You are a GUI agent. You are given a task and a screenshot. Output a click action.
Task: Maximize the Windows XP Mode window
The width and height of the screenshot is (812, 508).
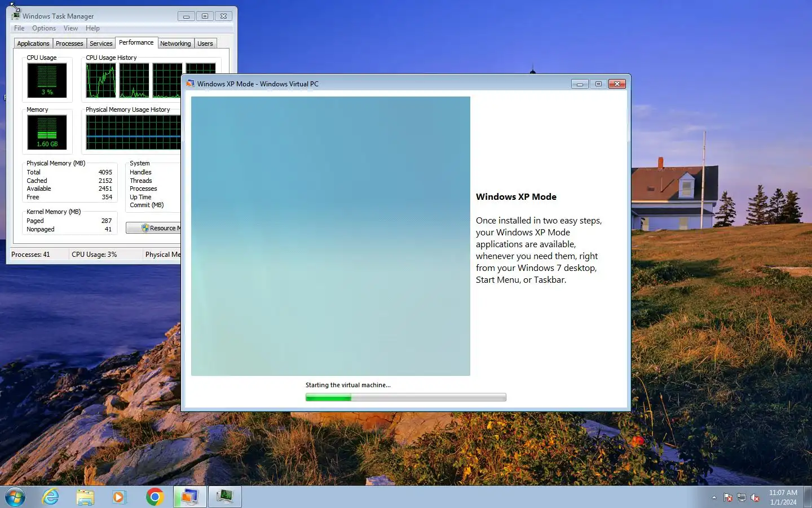coord(598,84)
